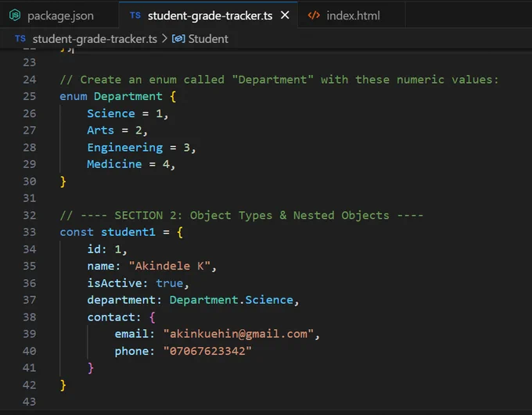Click student-grade-tracker.ts in the breadcrumb

point(95,39)
